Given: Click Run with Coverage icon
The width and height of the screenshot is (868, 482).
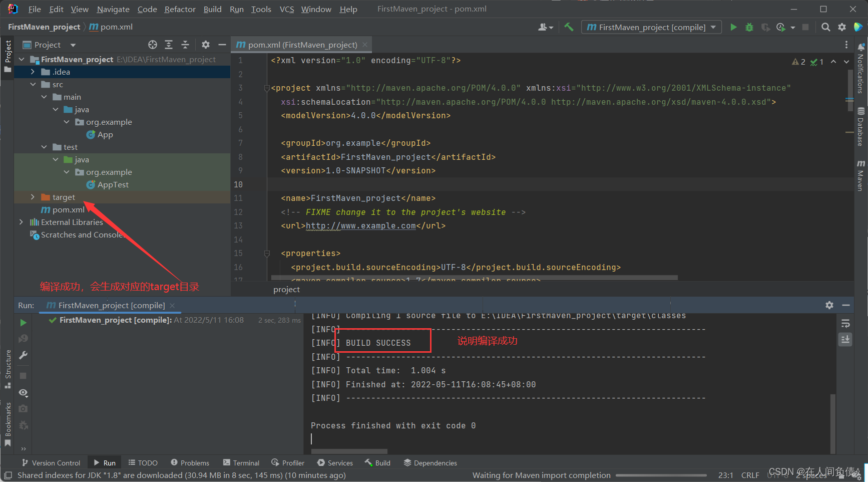Looking at the screenshot, I should 765,27.
